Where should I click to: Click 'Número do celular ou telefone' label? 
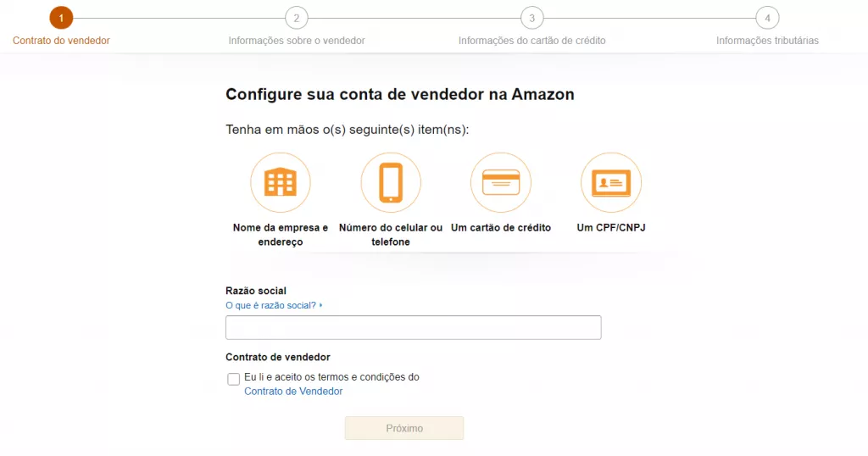tap(391, 235)
